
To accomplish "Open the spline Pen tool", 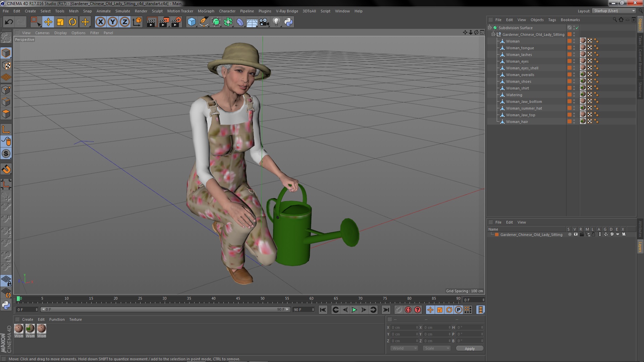I will pos(204,22).
